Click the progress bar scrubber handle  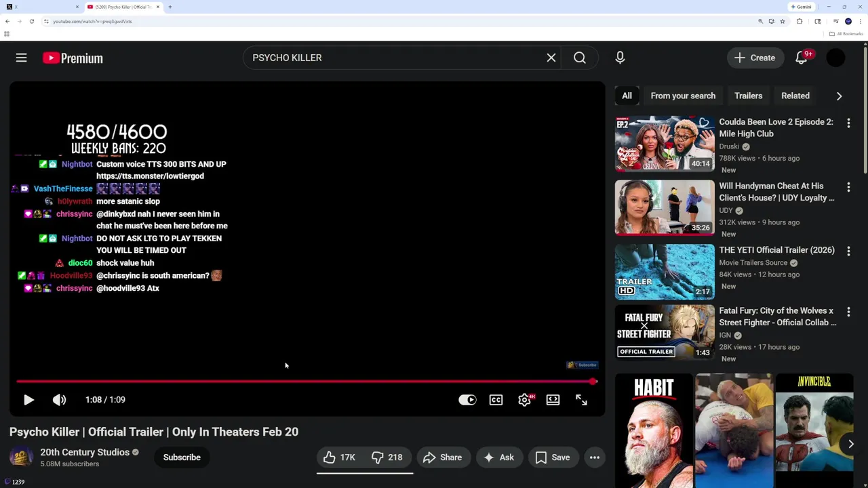593,382
